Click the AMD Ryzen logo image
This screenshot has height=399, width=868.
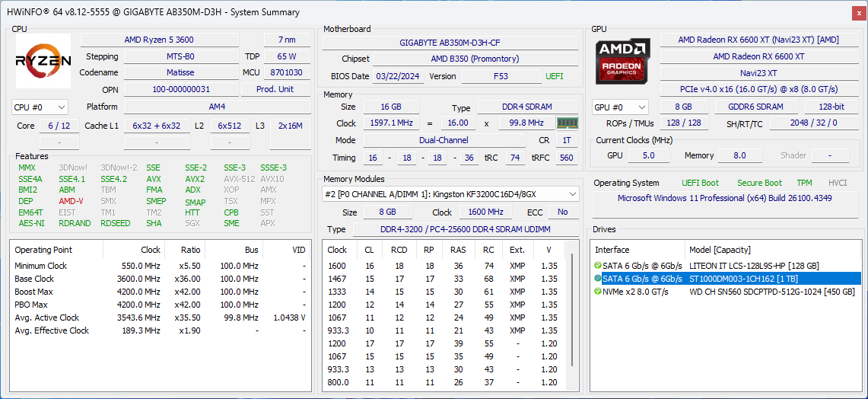click(x=44, y=62)
